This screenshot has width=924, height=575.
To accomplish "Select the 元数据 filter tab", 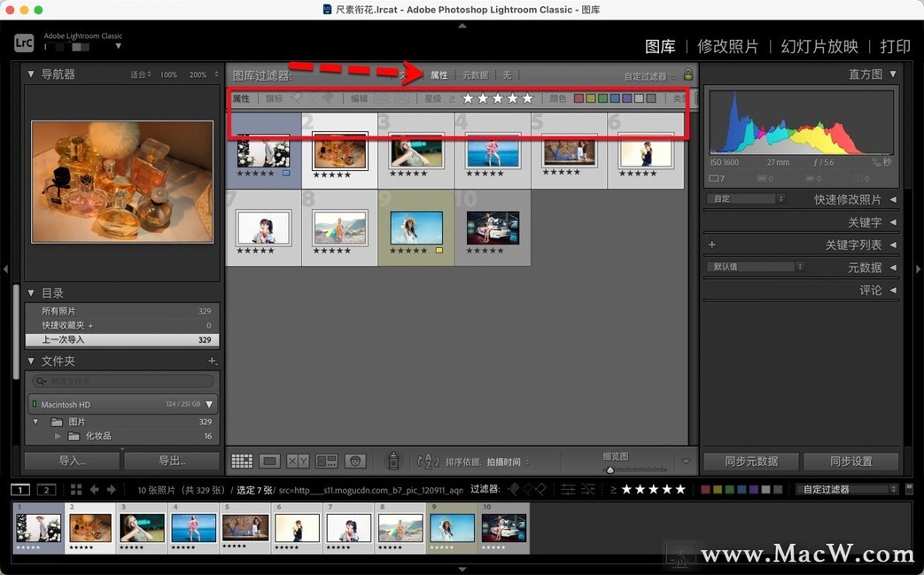I will tap(475, 75).
